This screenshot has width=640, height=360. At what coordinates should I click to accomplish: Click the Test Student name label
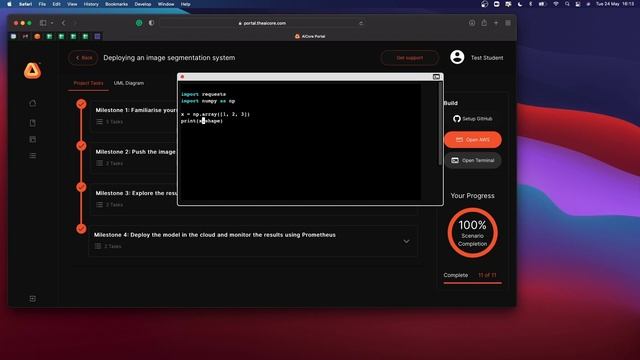coord(487,58)
